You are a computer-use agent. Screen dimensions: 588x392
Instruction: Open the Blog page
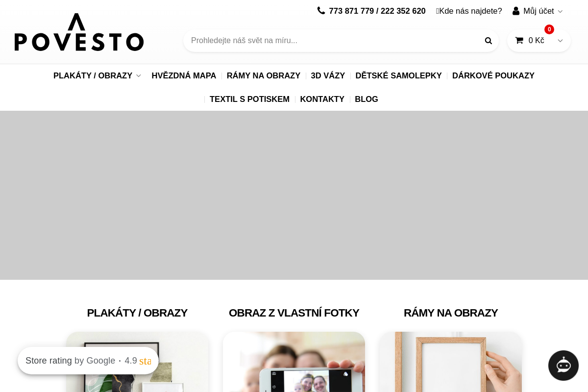[367, 99]
